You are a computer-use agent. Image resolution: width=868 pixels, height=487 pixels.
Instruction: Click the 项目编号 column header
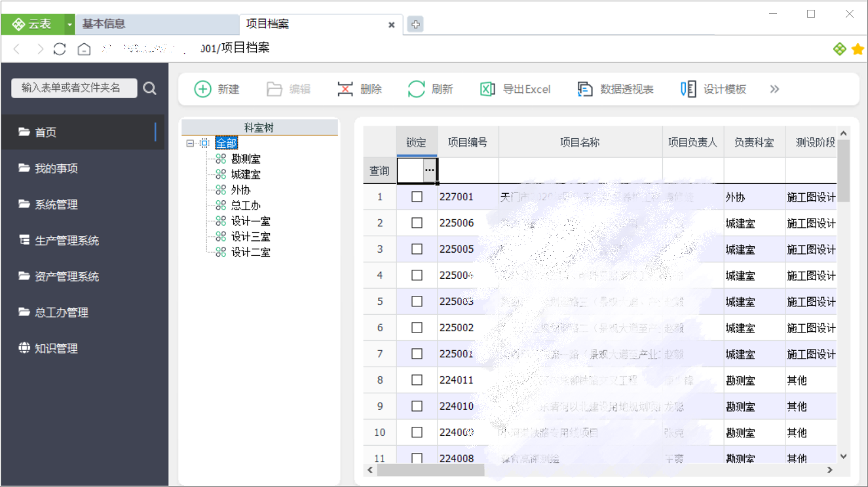pyautogui.click(x=468, y=142)
